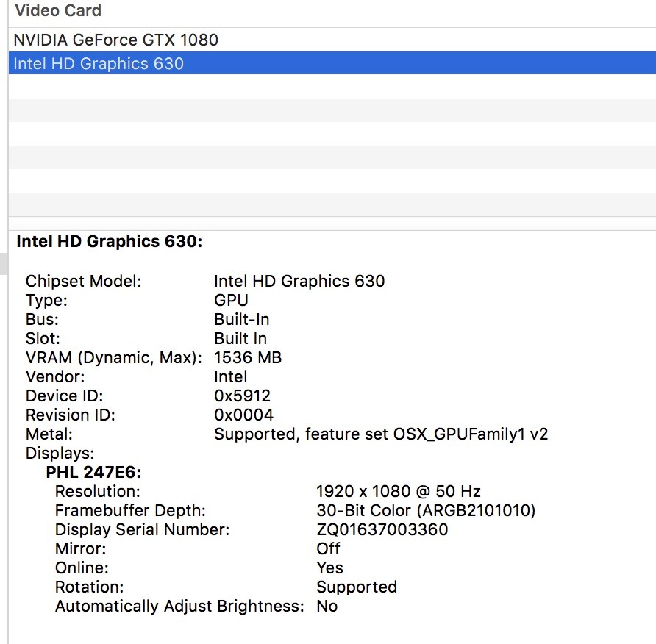
Task: Click the Video Card column header
Action: [58, 11]
